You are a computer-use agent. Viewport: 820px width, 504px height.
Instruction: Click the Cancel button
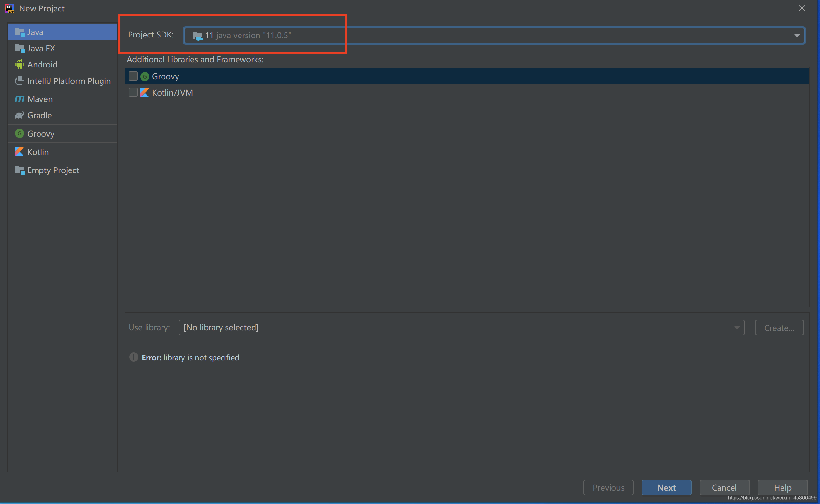click(x=724, y=488)
